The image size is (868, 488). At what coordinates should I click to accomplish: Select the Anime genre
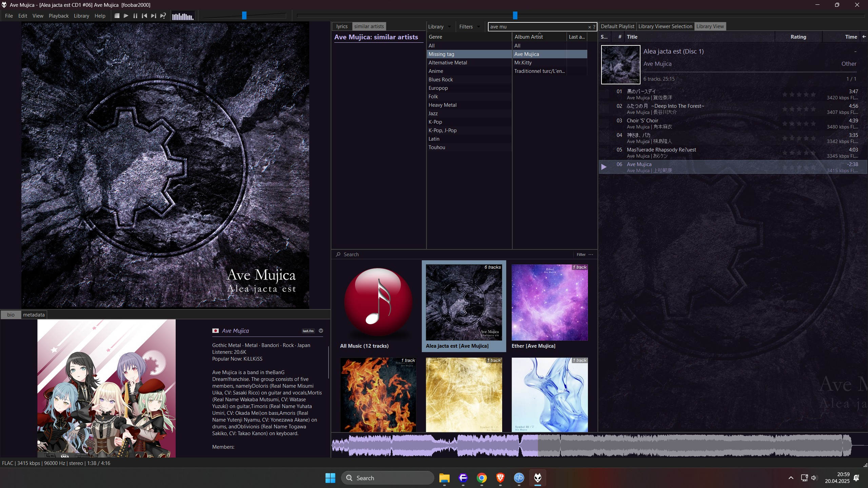[469, 71]
